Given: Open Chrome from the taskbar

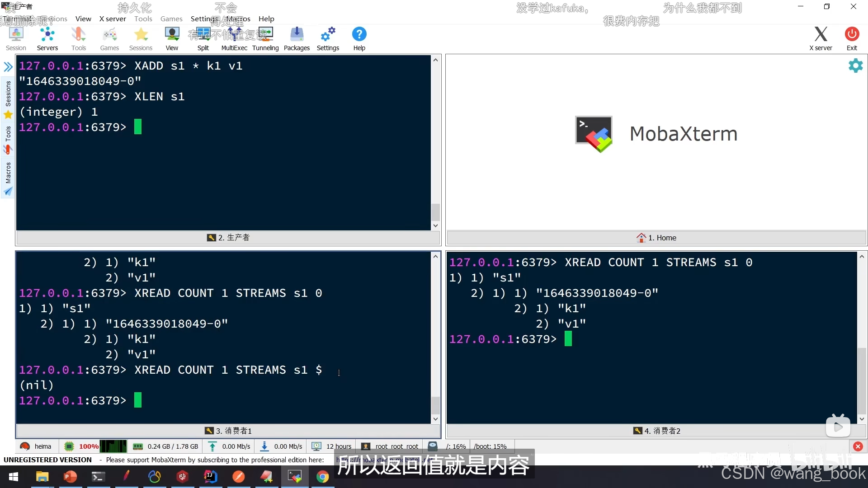Looking at the screenshot, I should pos(322,477).
